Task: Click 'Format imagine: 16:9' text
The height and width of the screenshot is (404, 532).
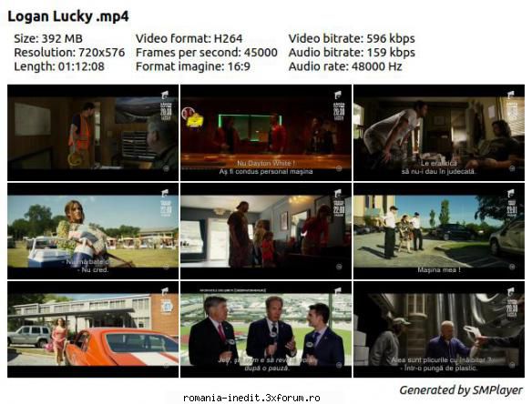Action: [193, 66]
